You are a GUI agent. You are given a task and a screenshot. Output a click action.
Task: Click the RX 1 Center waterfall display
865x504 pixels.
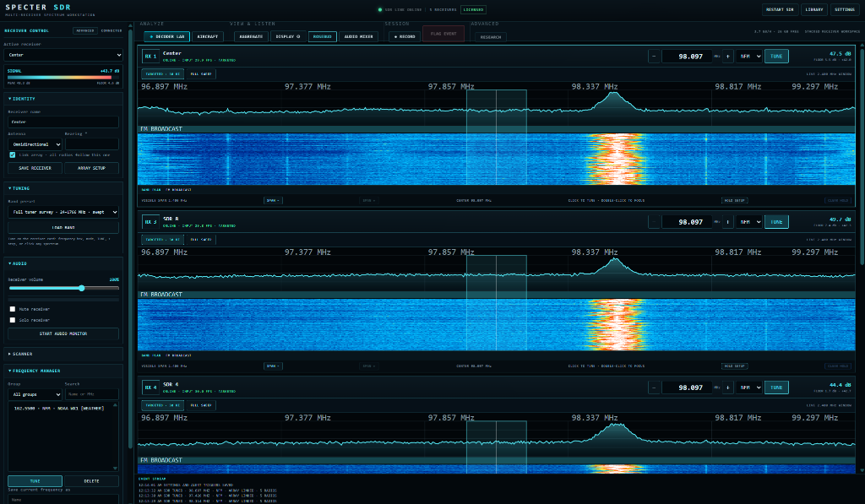[x=496, y=159]
